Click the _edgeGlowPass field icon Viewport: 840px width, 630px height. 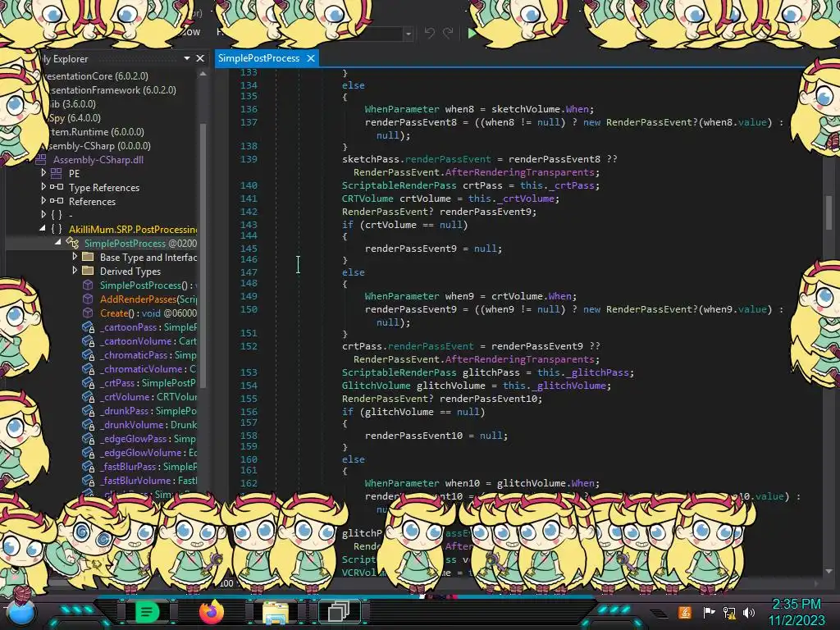click(88, 439)
